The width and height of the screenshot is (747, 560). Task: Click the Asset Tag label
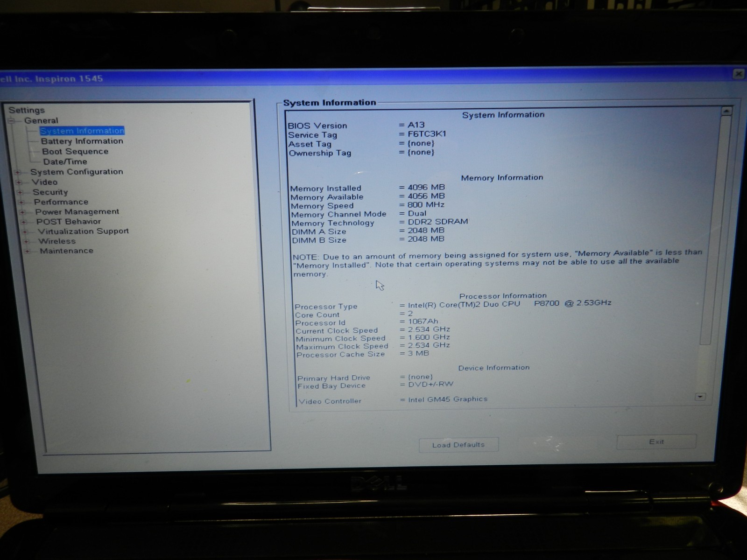coord(310,144)
